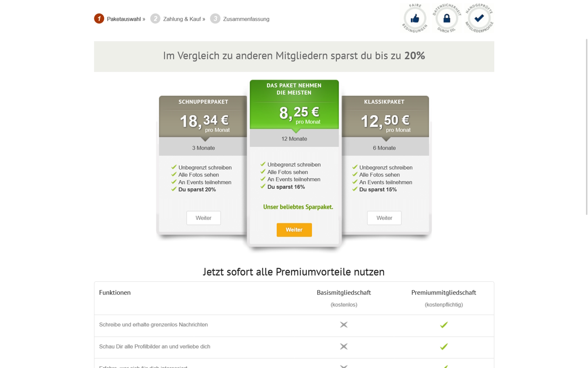The width and height of the screenshot is (588, 368).
Task: Click the SSL padlock "Datensicherheit" badge icon
Action: (x=446, y=18)
